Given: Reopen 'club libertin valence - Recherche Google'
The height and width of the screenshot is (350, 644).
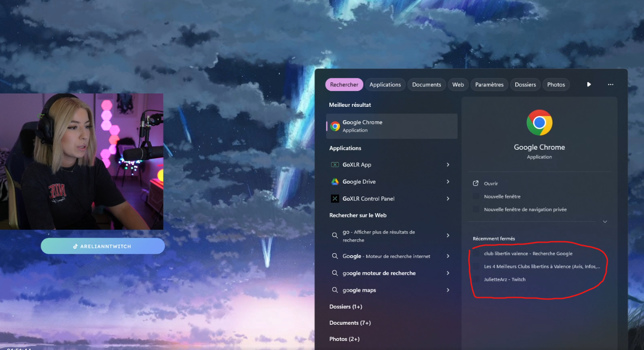Looking at the screenshot, I should coord(528,254).
